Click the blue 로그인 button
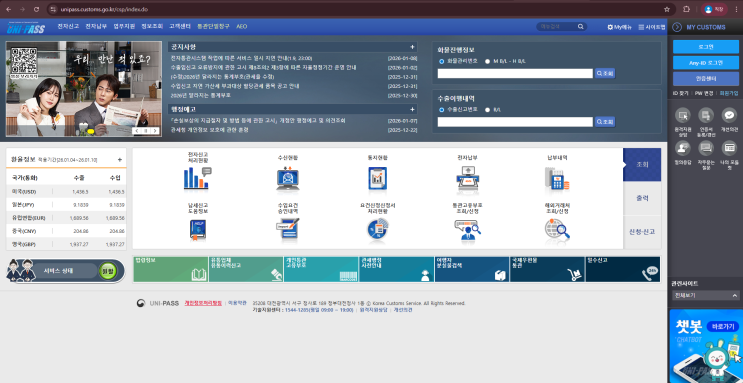Viewport: 743px width, 383px height. point(706,46)
